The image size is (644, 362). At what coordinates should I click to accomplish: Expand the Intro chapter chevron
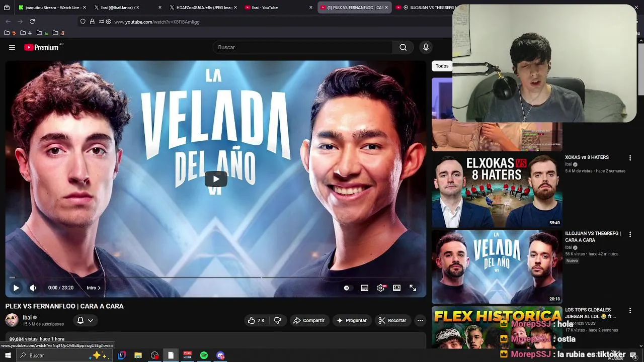click(x=99, y=288)
